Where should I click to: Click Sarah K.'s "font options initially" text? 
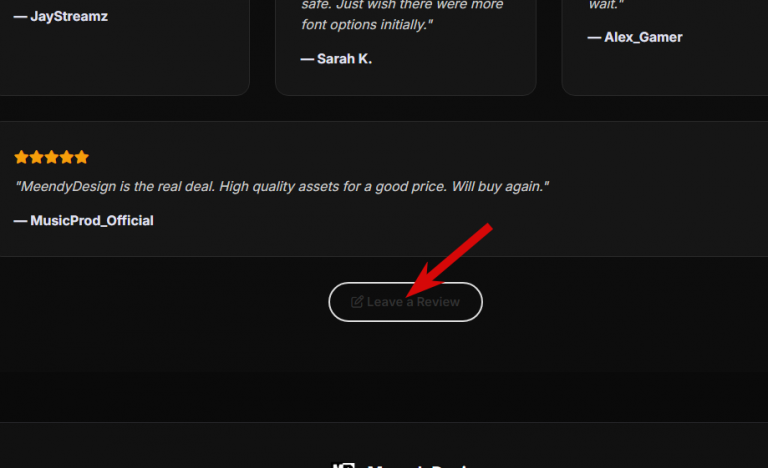(x=367, y=25)
